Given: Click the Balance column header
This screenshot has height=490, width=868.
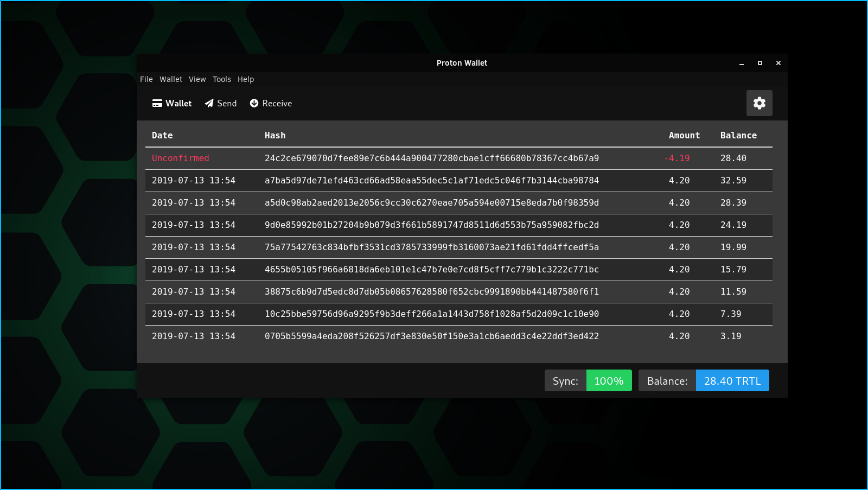Looking at the screenshot, I should pos(738,135).
